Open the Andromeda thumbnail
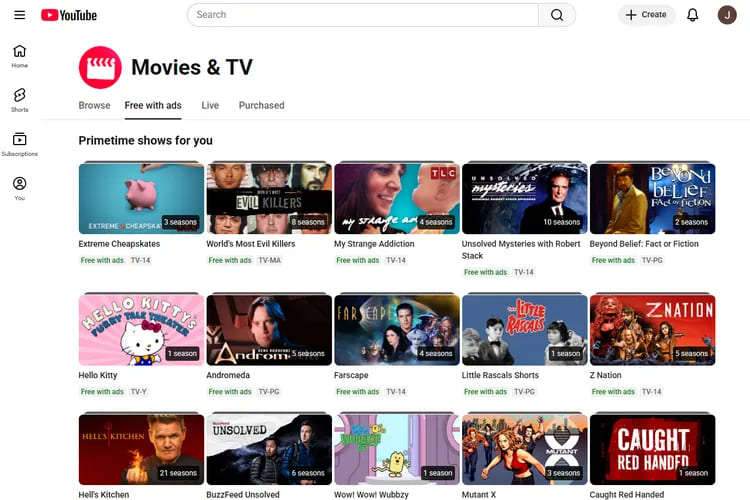This screenshot has width=750, height=500. pyautogui.click(x=269, y=330)
